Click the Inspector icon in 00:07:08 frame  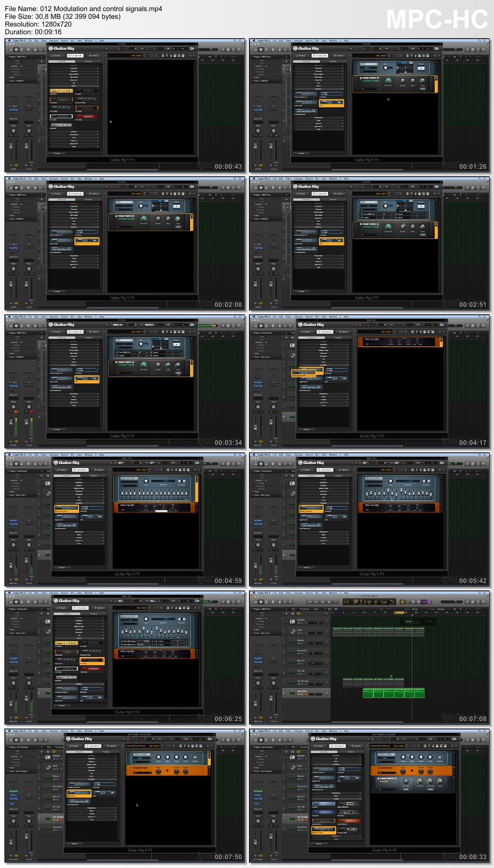click(261, 602)
